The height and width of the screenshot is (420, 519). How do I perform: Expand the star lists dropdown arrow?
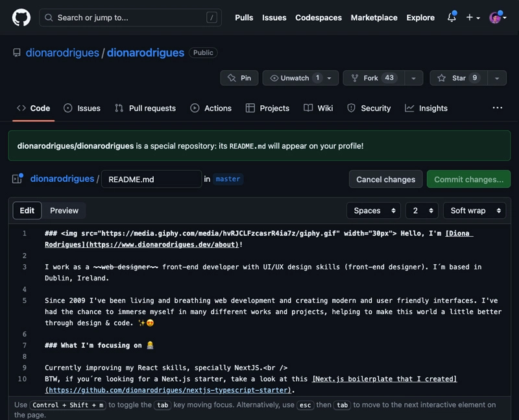[497, 78]
